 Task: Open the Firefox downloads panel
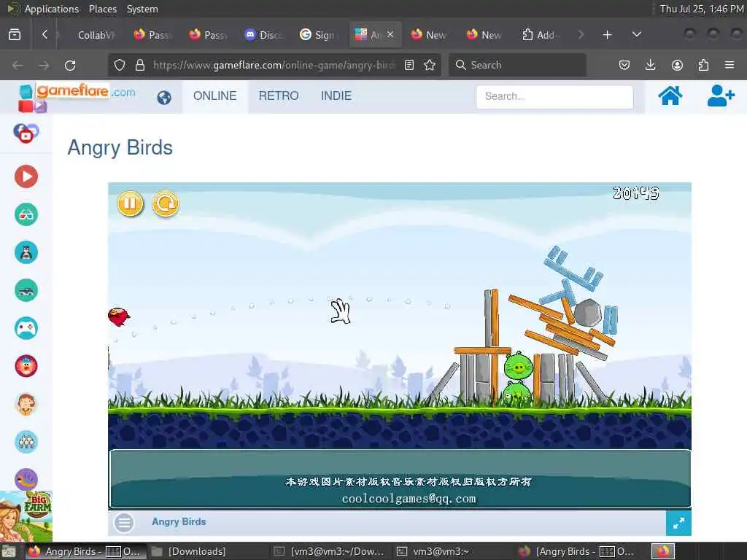pyautogui.click(x=650, y=65)
